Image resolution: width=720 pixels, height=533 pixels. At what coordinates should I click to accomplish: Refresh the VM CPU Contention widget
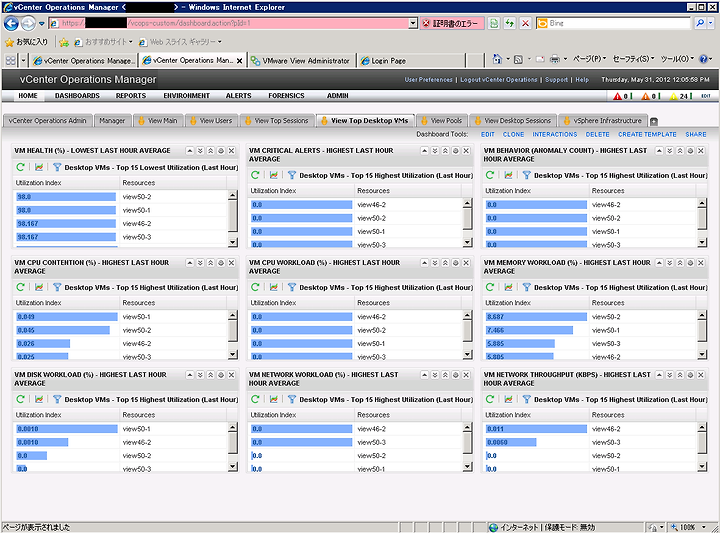click(x=20, y=287)
